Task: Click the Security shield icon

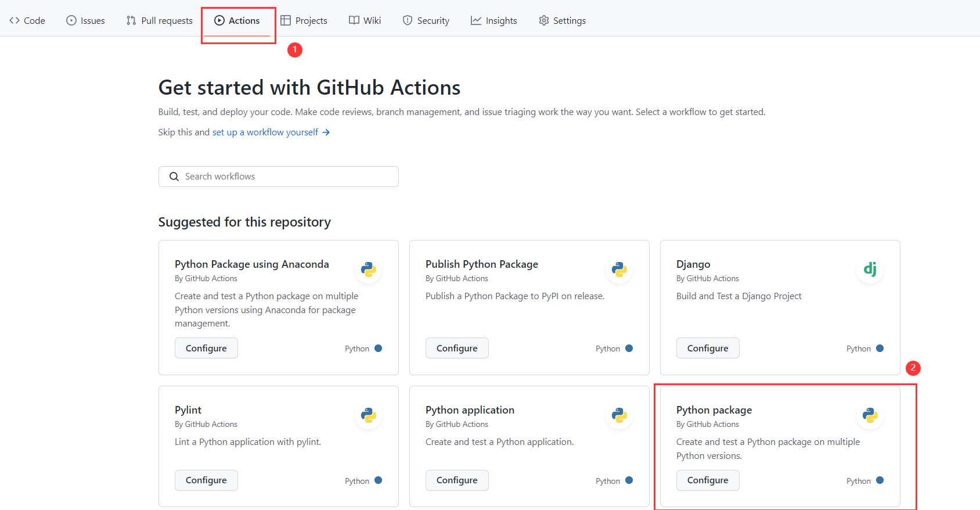Action: [408, 20]
